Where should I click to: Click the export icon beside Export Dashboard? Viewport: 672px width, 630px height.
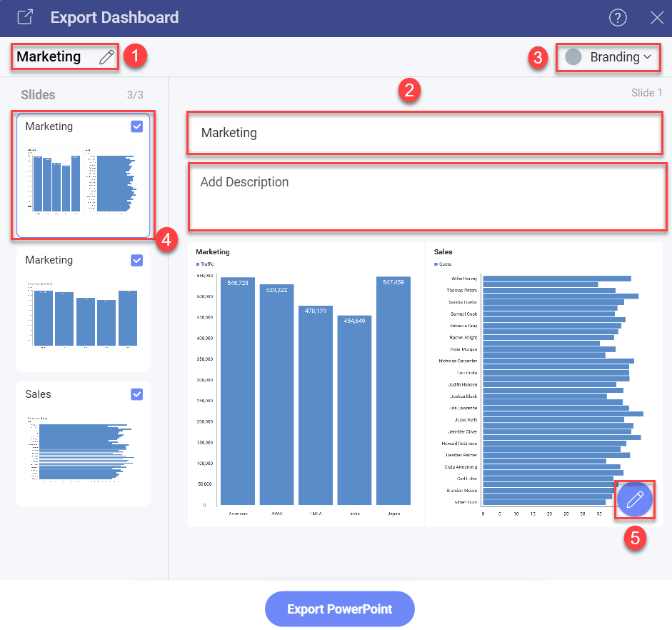coord(25,17)
